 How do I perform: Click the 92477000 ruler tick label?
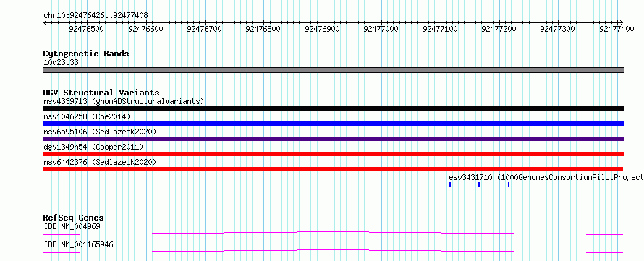381,29
